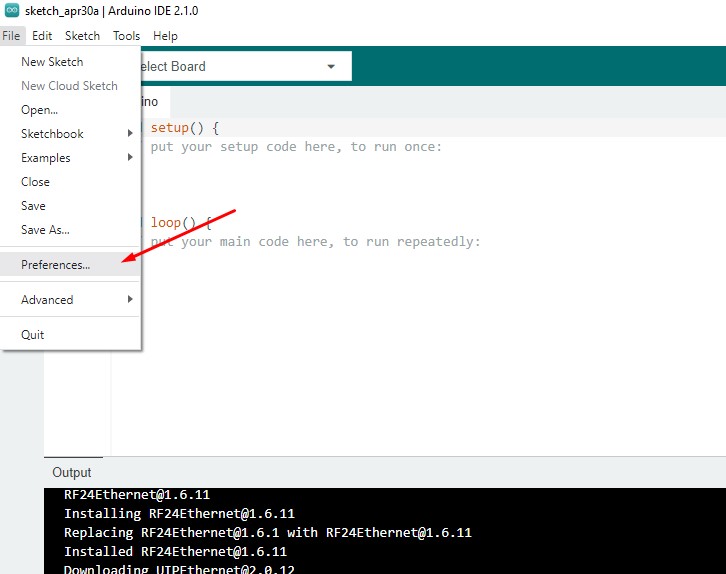Choose New Sketch from File menu
The image size is (726, 574).
click(x=70, y=62)
